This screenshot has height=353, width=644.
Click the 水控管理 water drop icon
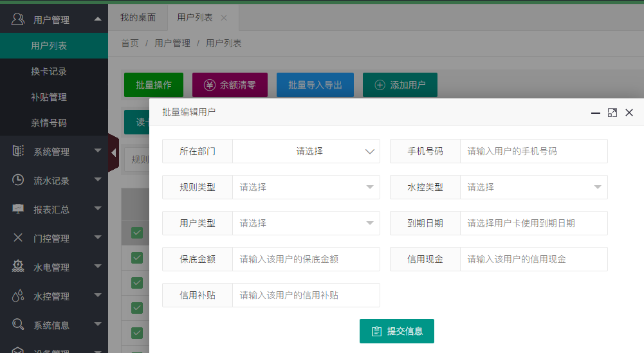tap(18, 296)
